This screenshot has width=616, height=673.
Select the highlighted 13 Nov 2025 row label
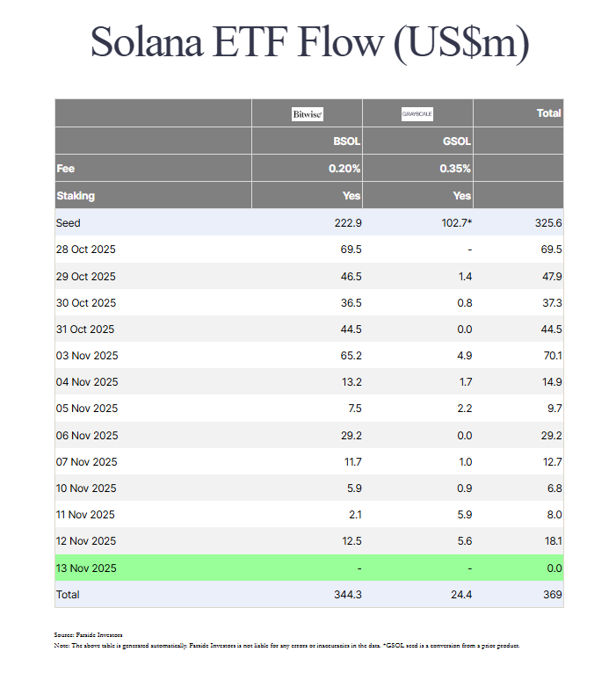86,568
